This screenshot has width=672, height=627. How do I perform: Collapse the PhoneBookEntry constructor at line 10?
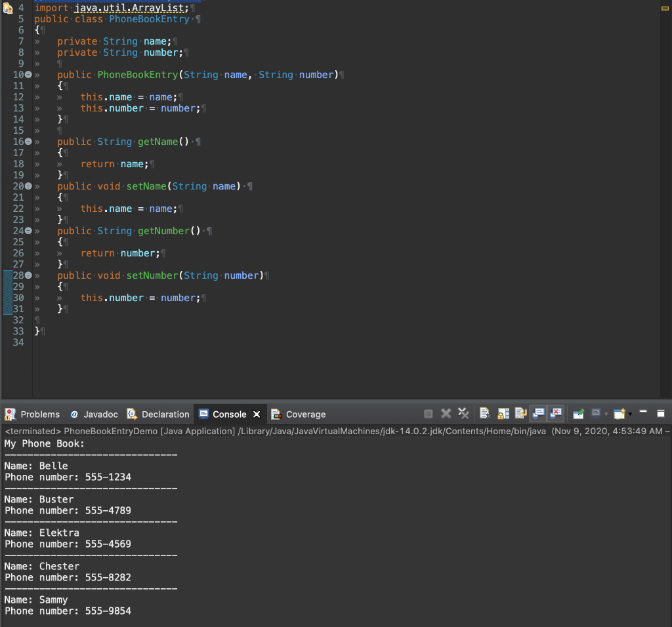point(28,75)
